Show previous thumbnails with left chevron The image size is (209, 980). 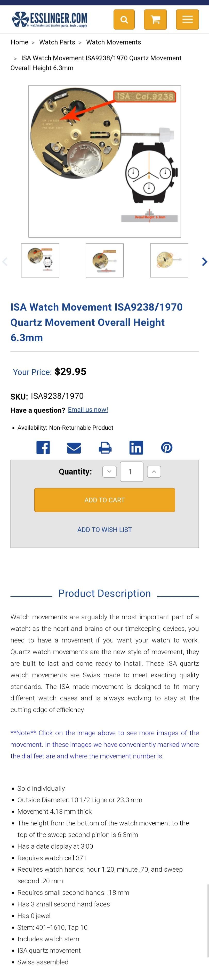coord(5,261)
